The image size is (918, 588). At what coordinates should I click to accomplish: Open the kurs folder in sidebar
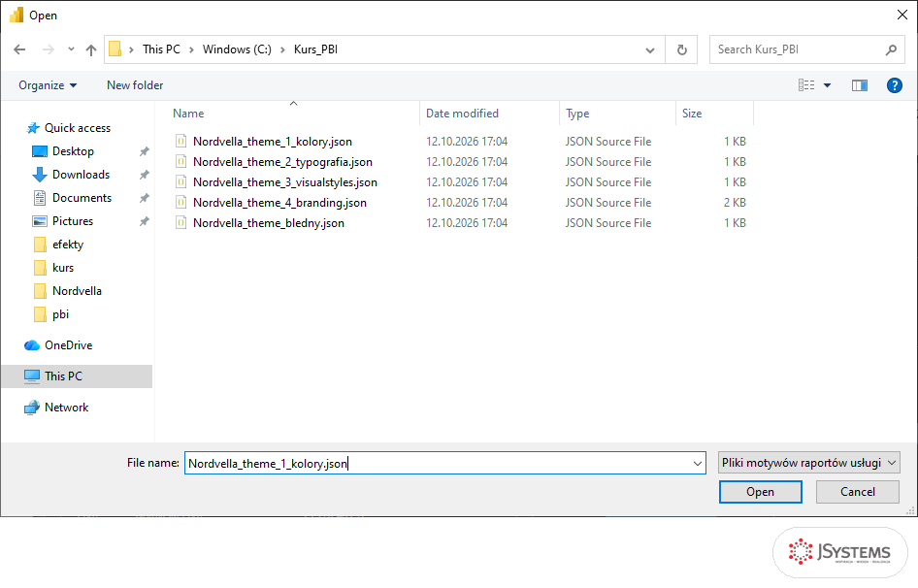tap(63, 268)
